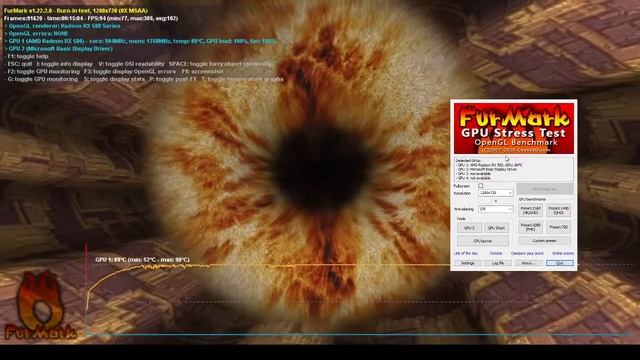Run Preset:1440 (QHD) benchmark
The width and height of the screenshot is (640, 360).
click(x=559, y=211)
